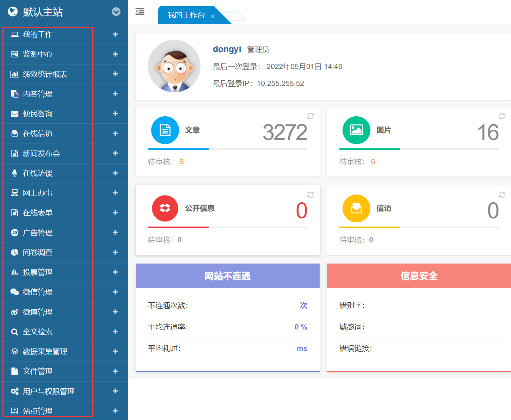Click the red 公开信息 icon
Image resolution: width=511 pixels, height=420 pixels.
click(165, 208)
